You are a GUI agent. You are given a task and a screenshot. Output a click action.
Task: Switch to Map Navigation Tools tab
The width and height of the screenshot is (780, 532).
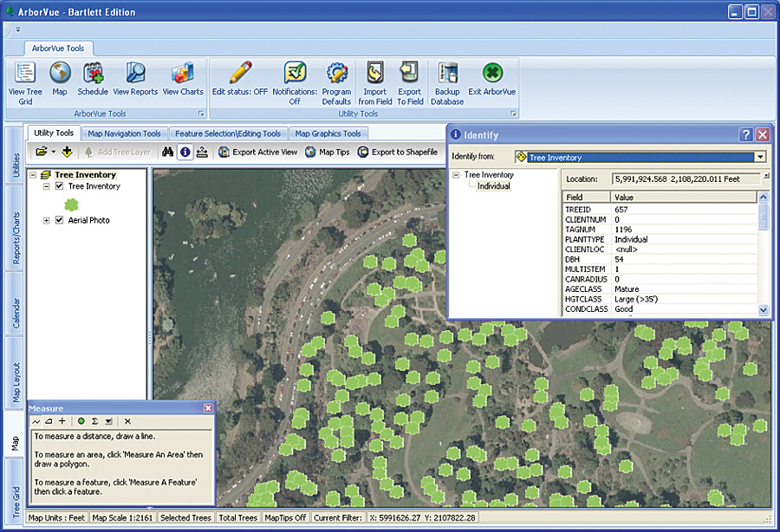point(124,133)
